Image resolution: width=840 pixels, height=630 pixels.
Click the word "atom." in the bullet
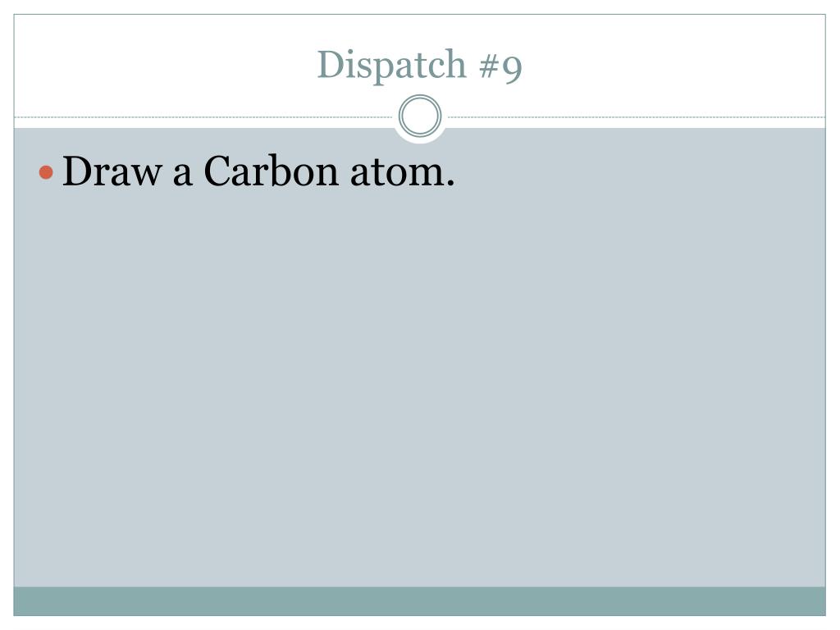click(402, 172)
